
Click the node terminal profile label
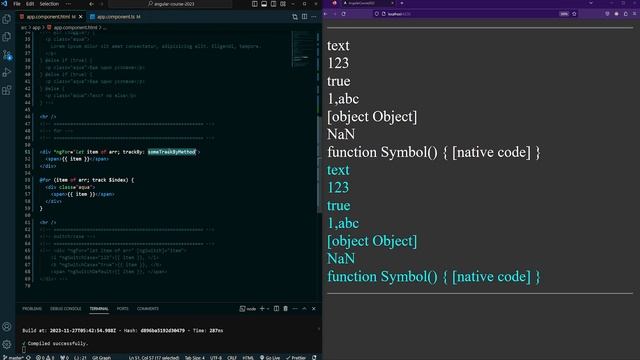click(x=248, y=309)
